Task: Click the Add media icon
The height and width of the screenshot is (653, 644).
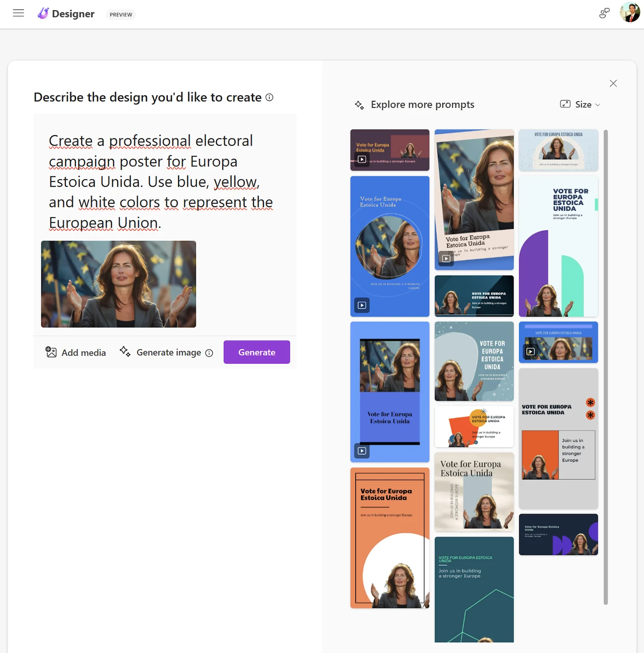Action: (x=51, y=352)
